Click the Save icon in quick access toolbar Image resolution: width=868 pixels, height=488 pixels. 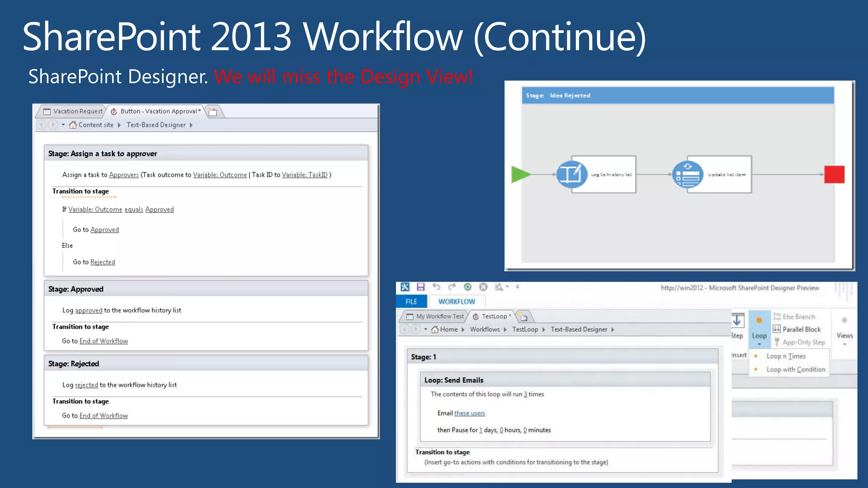[420, 287]
